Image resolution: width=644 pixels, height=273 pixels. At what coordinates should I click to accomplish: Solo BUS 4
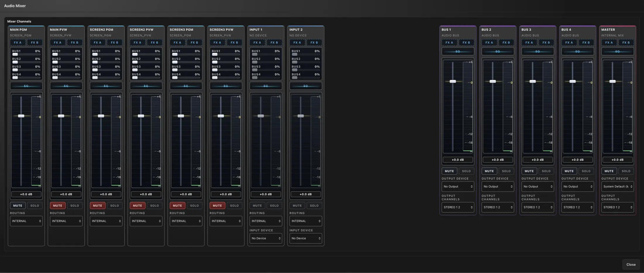tap(586, 171)
